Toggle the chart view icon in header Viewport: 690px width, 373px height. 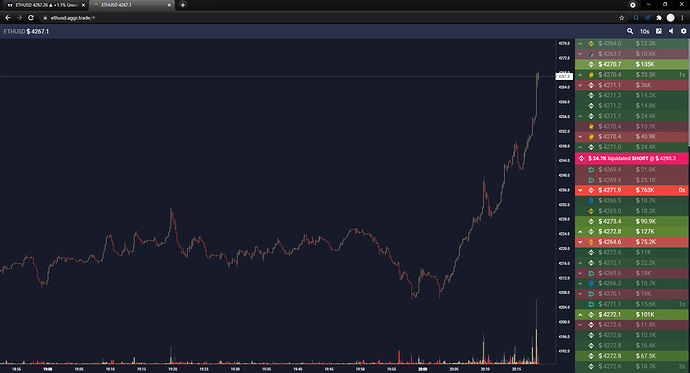658,31
